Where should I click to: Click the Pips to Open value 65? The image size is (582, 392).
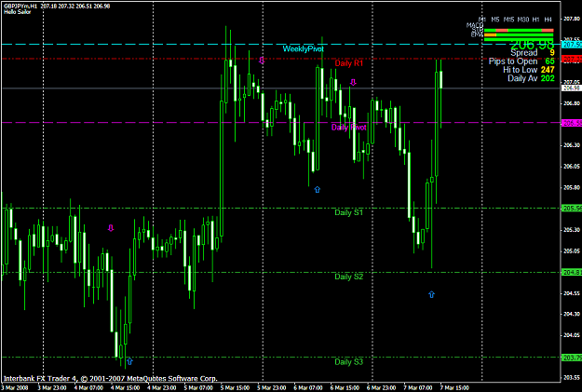[549, 61]
